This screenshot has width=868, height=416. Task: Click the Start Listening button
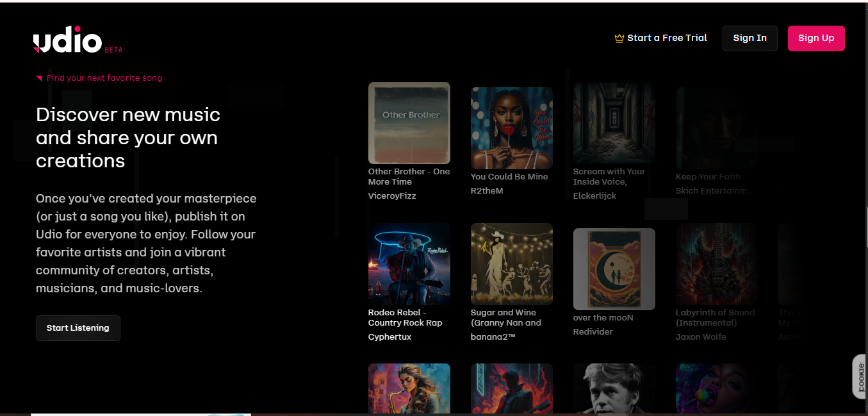click(x=78, y=328)
